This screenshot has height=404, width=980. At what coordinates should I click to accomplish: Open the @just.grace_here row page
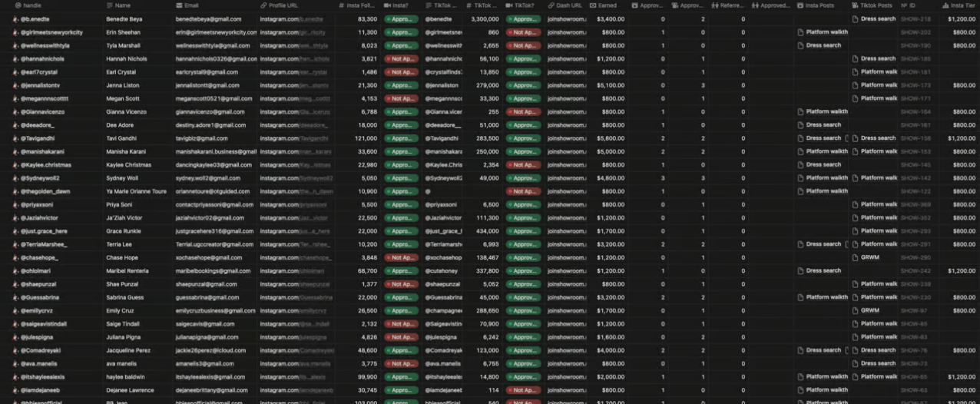point(44,231)
